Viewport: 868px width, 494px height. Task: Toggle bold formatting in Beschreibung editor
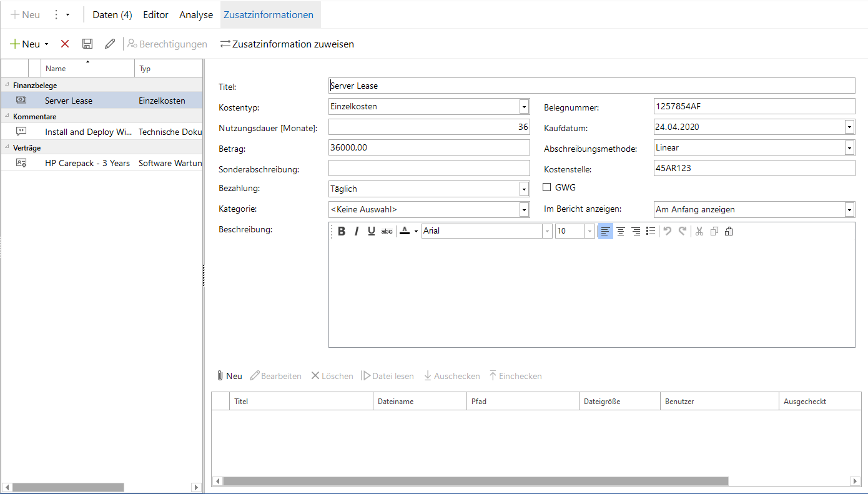342,231
